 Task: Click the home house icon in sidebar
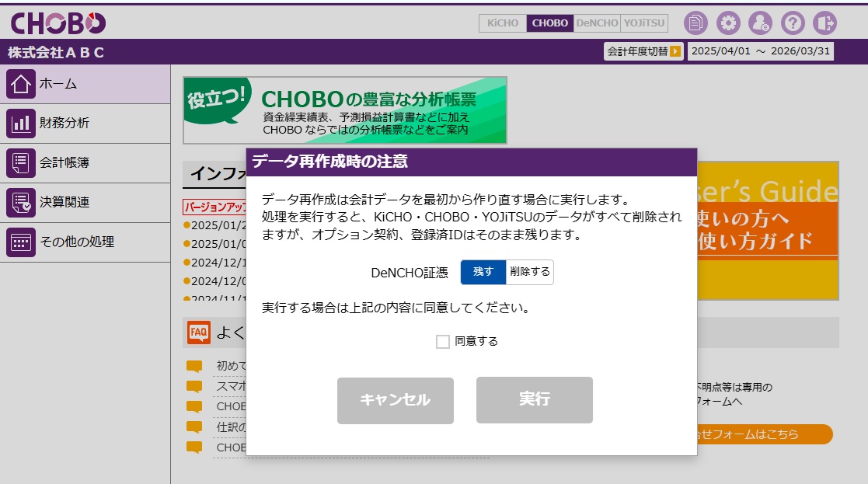(21, 84)
